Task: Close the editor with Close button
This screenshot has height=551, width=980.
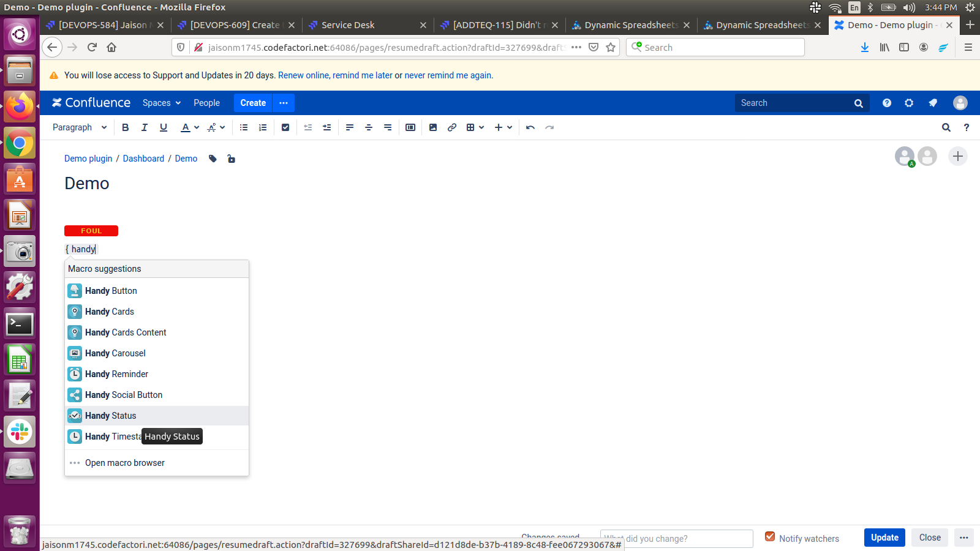Action: coord(930,538)
